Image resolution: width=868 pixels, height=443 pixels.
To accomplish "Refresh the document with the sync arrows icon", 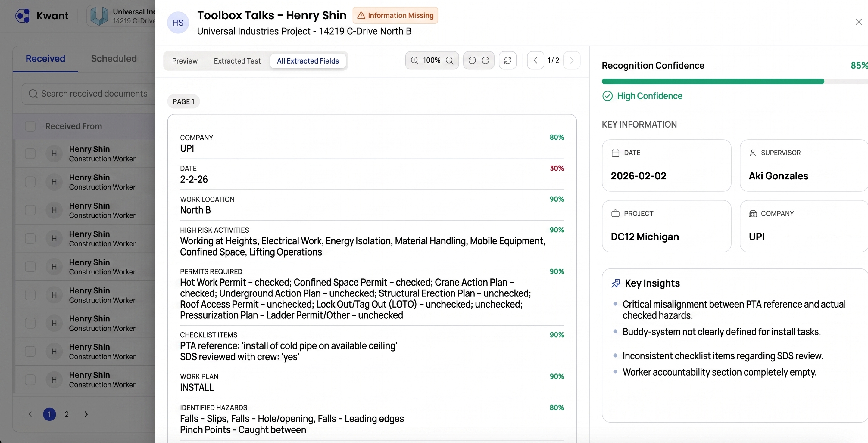I will [x=507, y=60].
